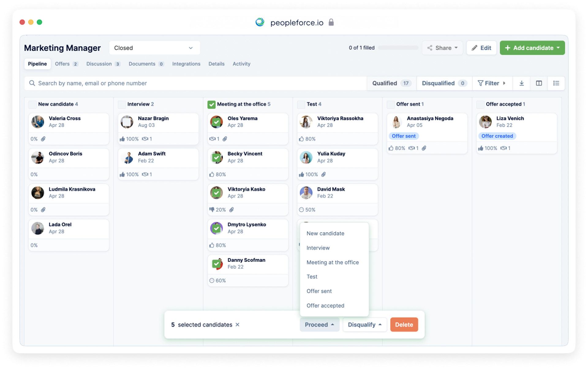Click handshake icon on Liza Venich card
588x369 pixels.
(503, 148)
